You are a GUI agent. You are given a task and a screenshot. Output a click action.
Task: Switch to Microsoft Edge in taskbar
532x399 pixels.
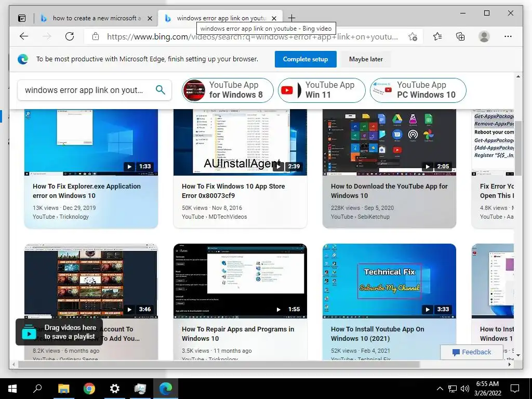[166, 389]
